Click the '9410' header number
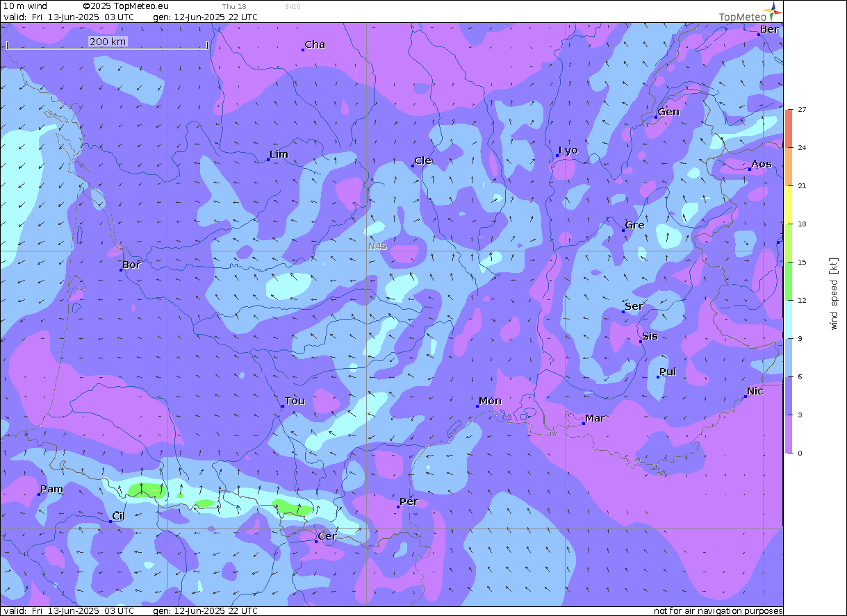 pos(293,6)
